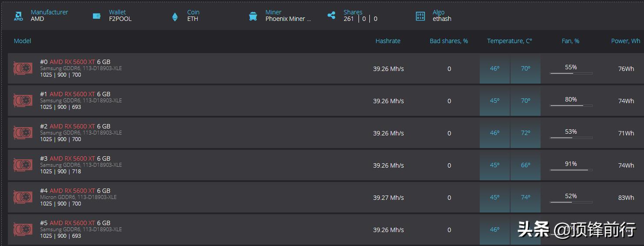Click the Shares network icon
This screenshot has height=246, width=644.
click(332, 16)
